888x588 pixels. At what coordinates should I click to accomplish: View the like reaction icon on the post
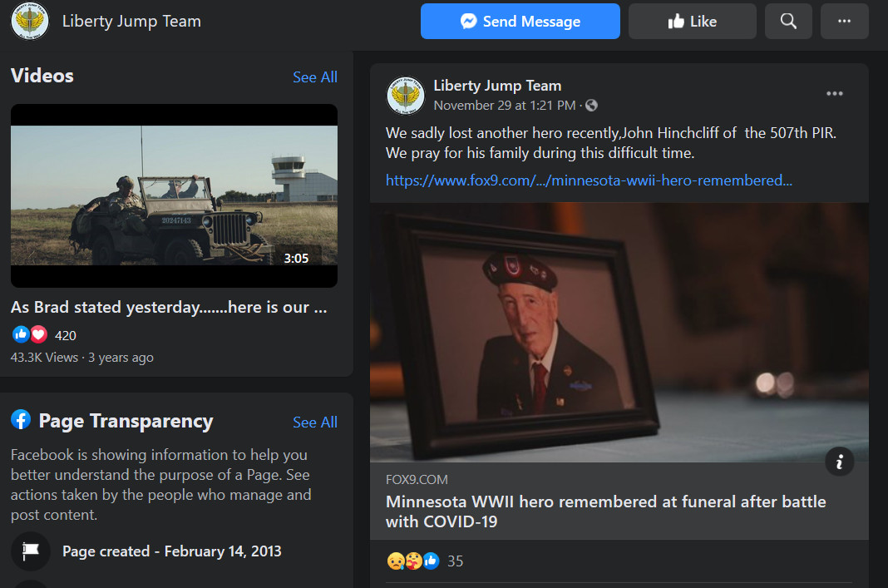[431, 561]
